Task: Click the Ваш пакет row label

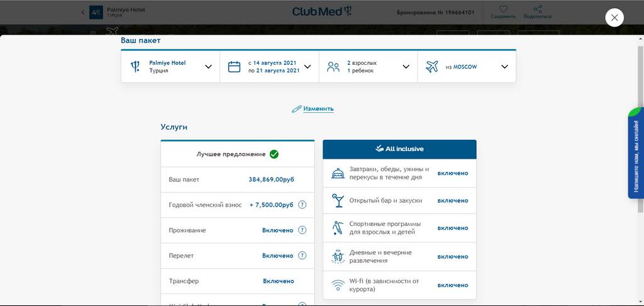Action: [x=184, y=179]
